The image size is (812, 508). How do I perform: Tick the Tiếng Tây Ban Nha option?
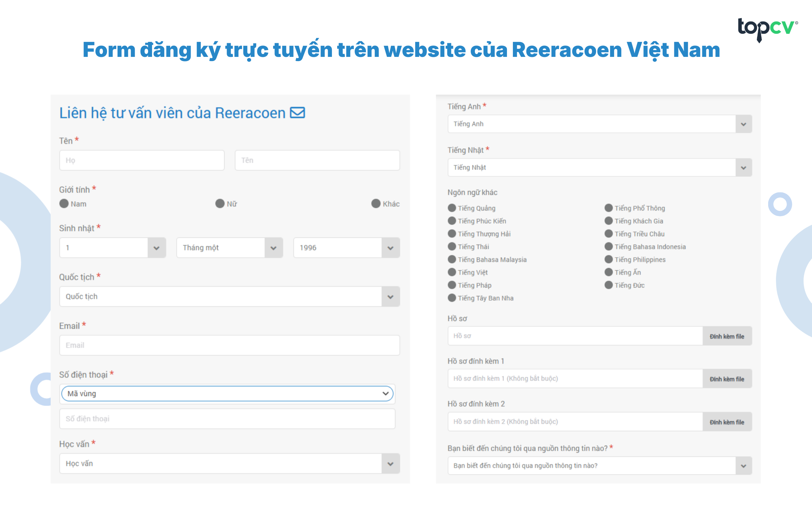[x=452, y=298]
